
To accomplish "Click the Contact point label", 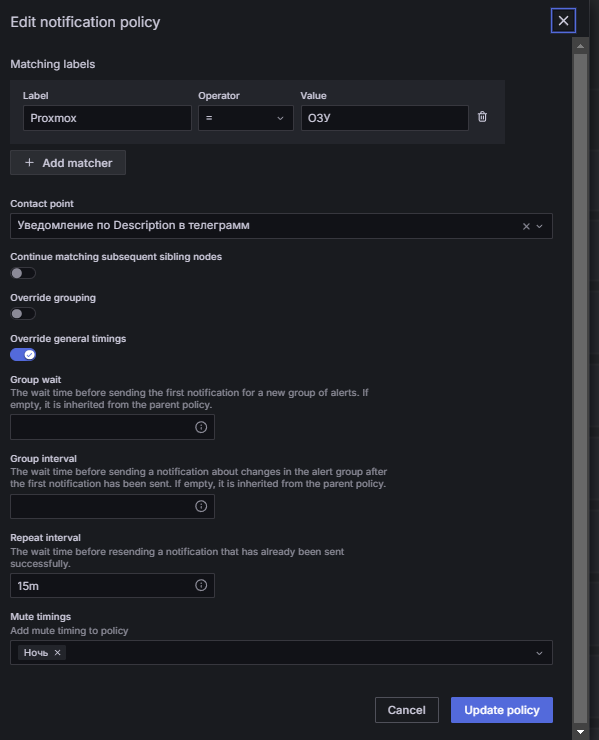I will pyautogui.click(x=42, y=203).
